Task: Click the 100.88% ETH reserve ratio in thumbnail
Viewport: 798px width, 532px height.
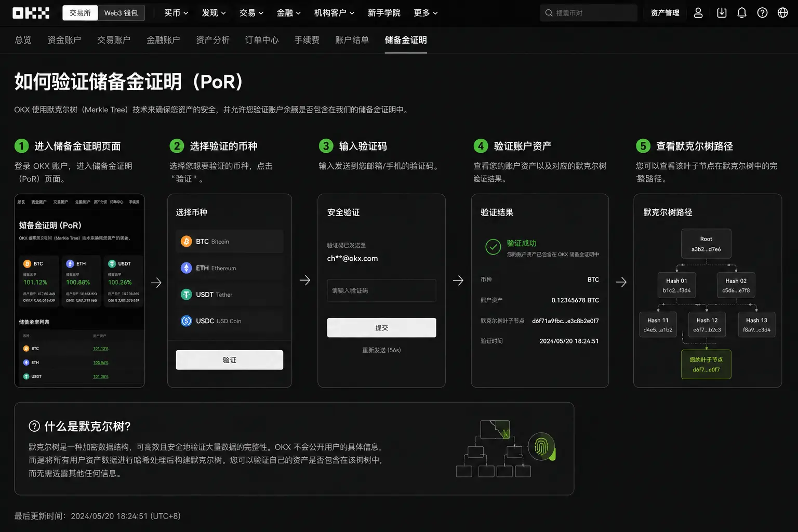Action: [x=78, y=282]
